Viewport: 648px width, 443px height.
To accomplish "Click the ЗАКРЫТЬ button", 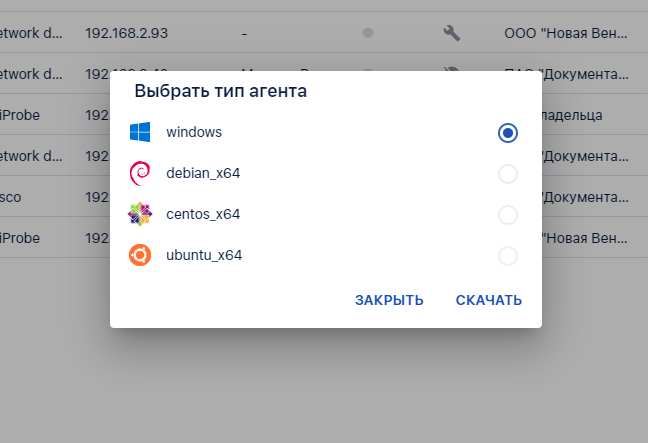I will pos(389,300).
